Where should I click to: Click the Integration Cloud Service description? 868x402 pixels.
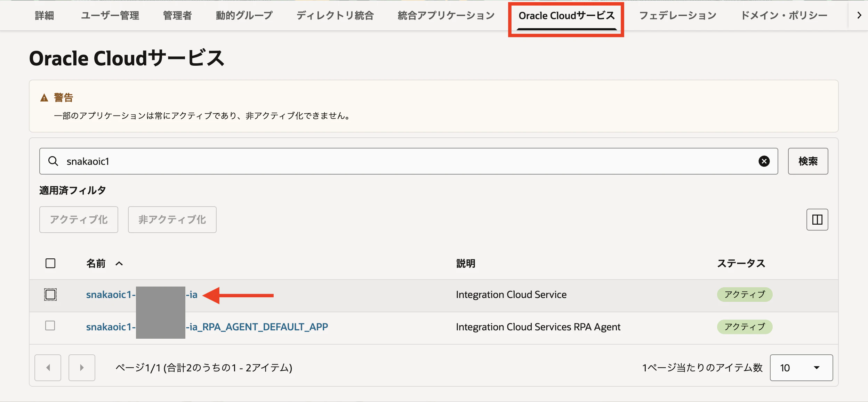pos(511,295)
